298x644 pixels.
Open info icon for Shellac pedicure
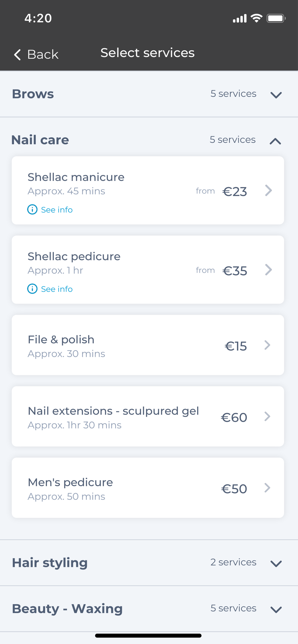(x=32, y=289)
